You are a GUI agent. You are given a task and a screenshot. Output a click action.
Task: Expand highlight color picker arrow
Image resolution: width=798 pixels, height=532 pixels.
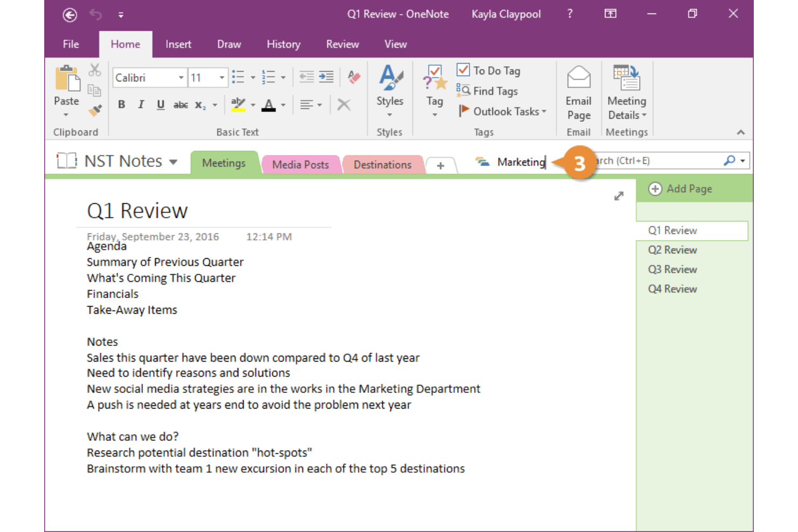point(253,105)
